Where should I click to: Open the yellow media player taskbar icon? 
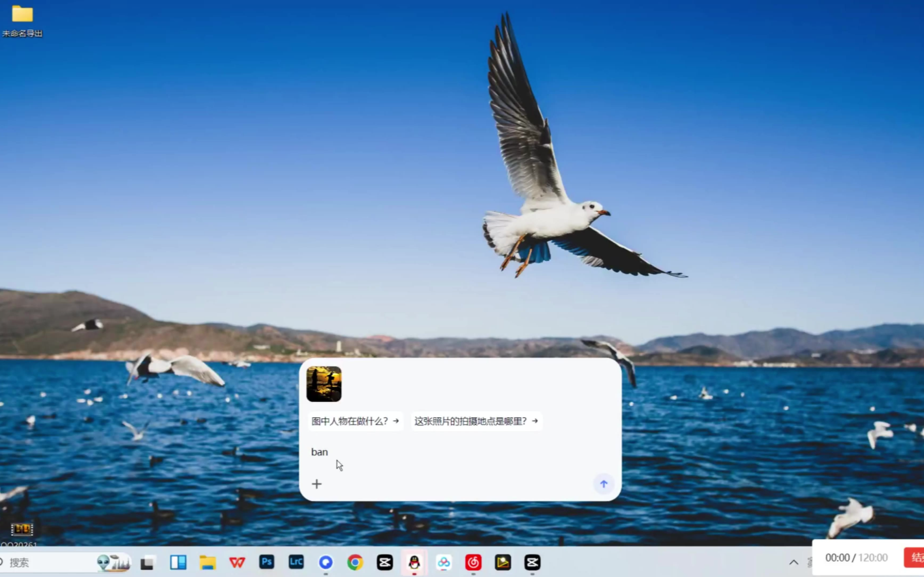pyautogui.click(x=502, y=563)
